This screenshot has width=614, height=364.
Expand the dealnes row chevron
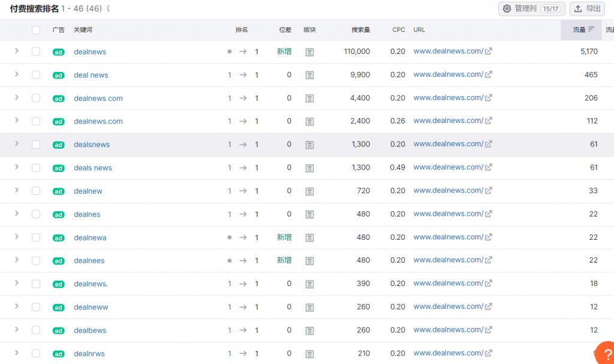[x=16, y=213]
